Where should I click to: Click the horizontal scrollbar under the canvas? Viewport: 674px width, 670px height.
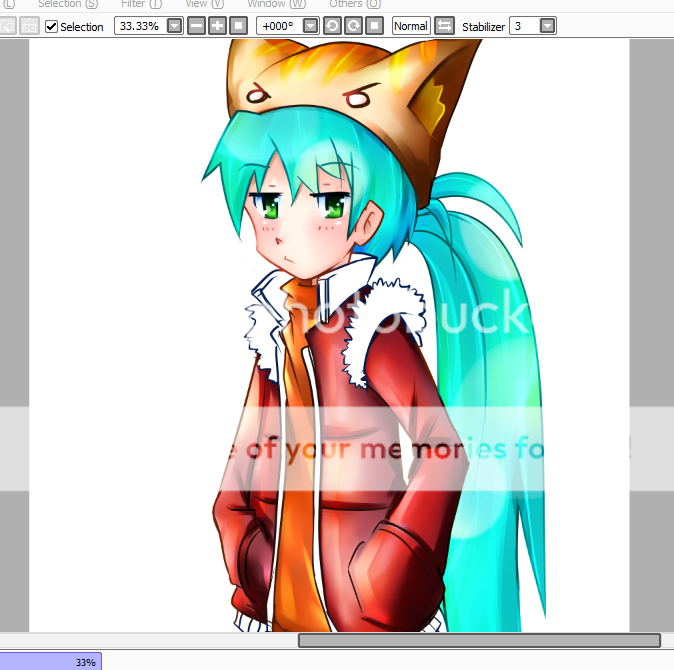pos(478,640)
